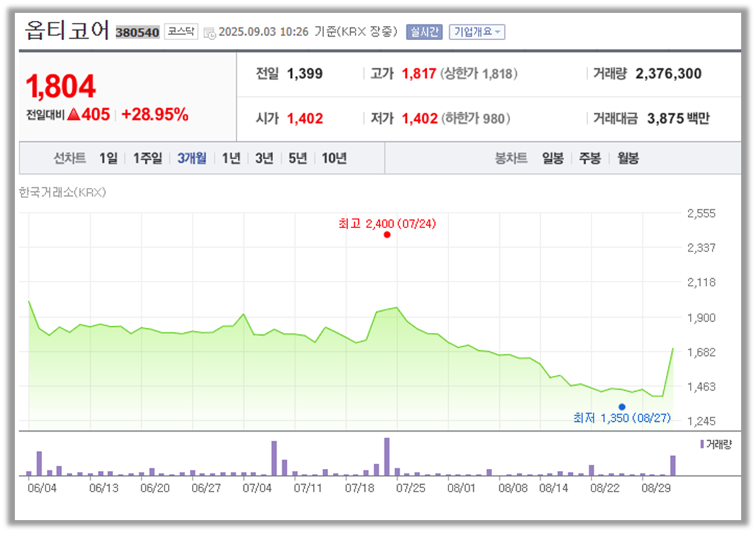This screenshot has width=756, height=533.
Task: Click the blue 최저 1,350 low marker dot
Action: (622, 407)
